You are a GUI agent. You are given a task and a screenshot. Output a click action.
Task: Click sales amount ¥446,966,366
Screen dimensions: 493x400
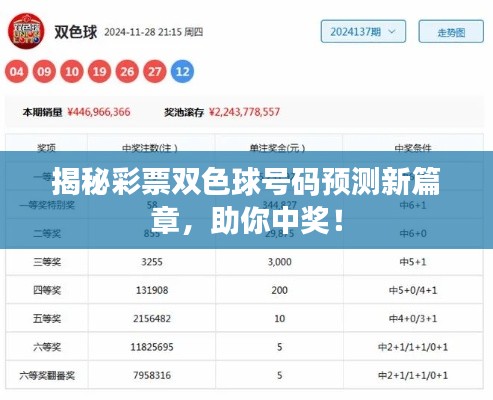click(x=99, y=112)
